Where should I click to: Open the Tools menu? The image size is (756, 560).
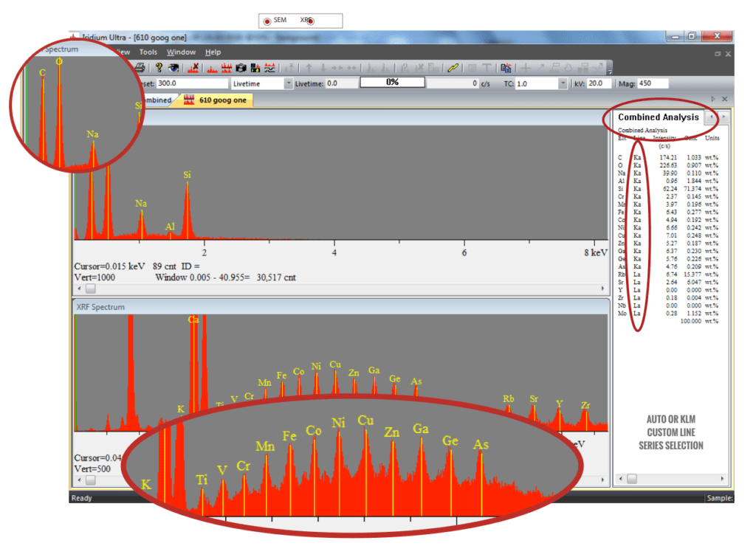click(148, 52)
